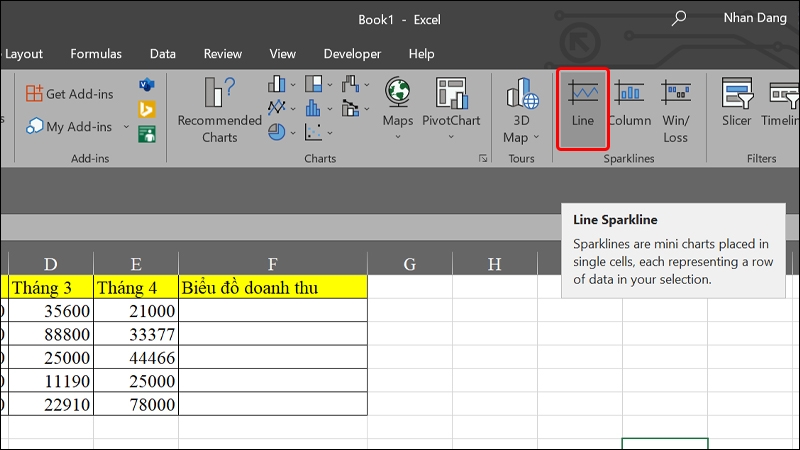Image resolution: width=800 pixels, height=450 pixels.
Task: Open Charts group dialog launcher
Action: coord(483,159)
